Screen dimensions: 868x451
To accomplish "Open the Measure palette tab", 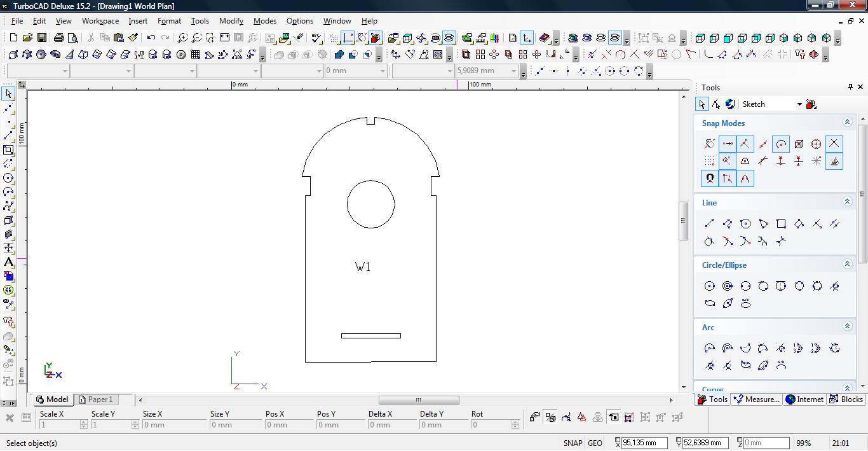I will point(756,399).
